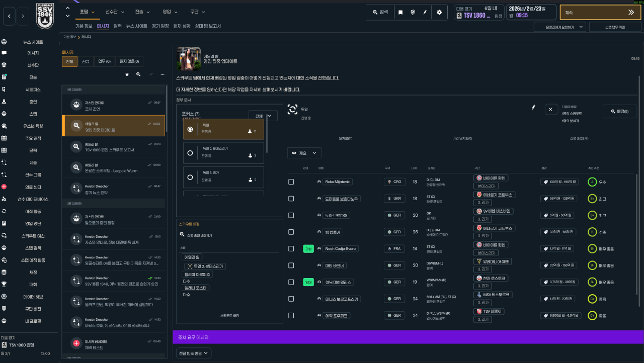Open the bookmark icon in top toolbar
This screenshot has height=363, width=644.
tap(400, 12)
